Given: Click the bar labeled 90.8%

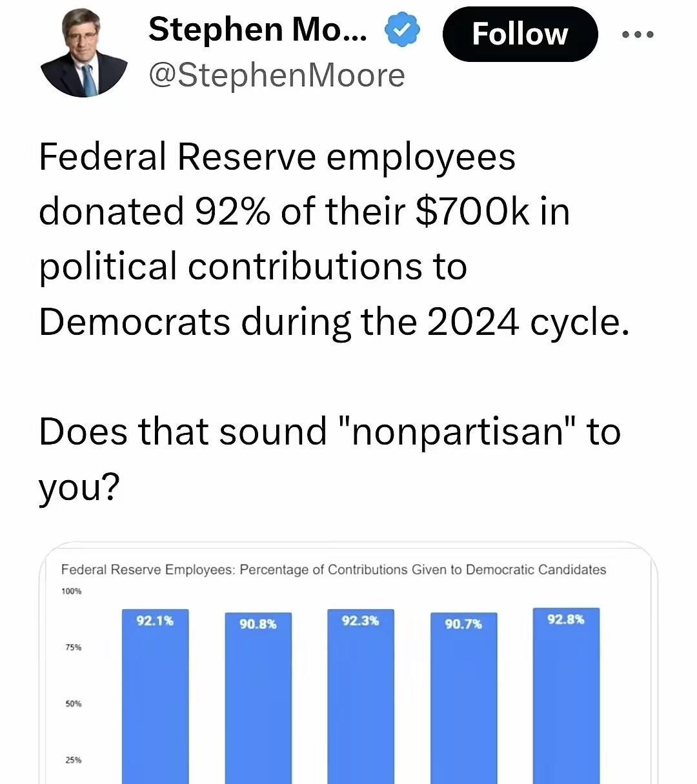Looking at the screenshot, I should tap(258, 698).
